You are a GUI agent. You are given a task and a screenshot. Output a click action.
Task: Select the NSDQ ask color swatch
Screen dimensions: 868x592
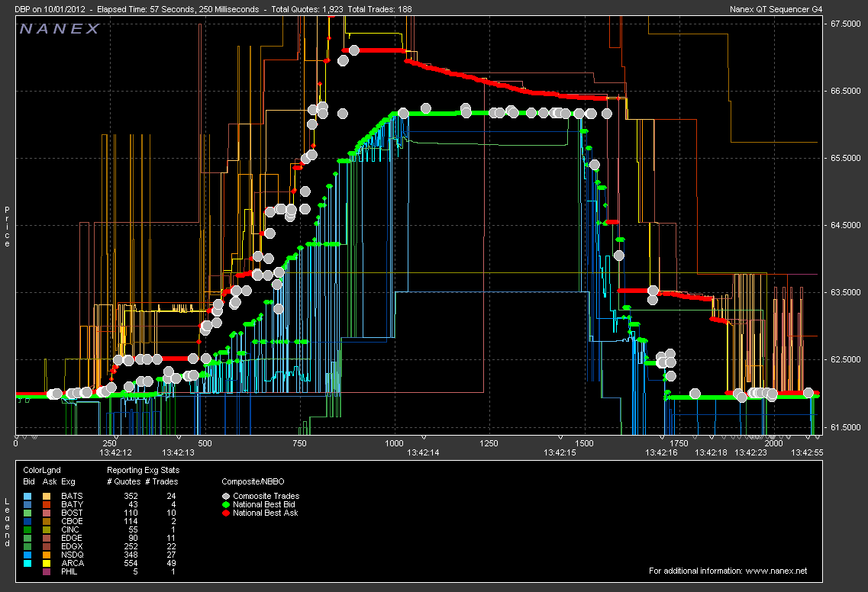[x=47, y=555]
